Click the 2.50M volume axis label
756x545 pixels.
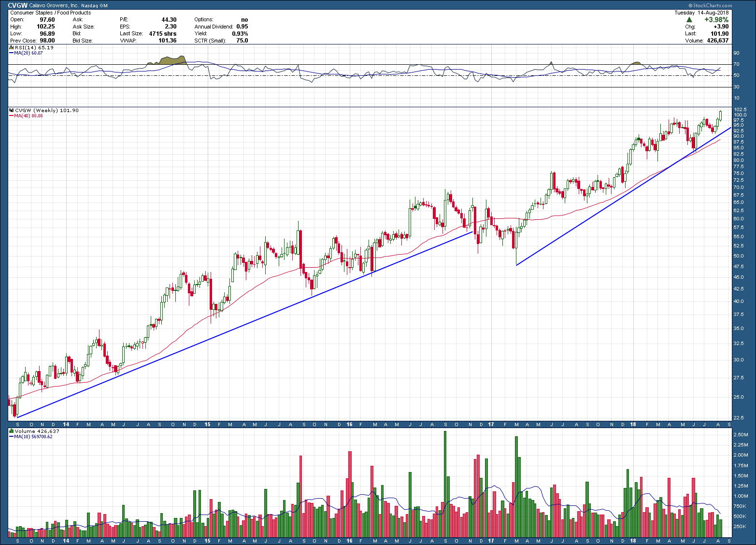click(x=741, y=435)
